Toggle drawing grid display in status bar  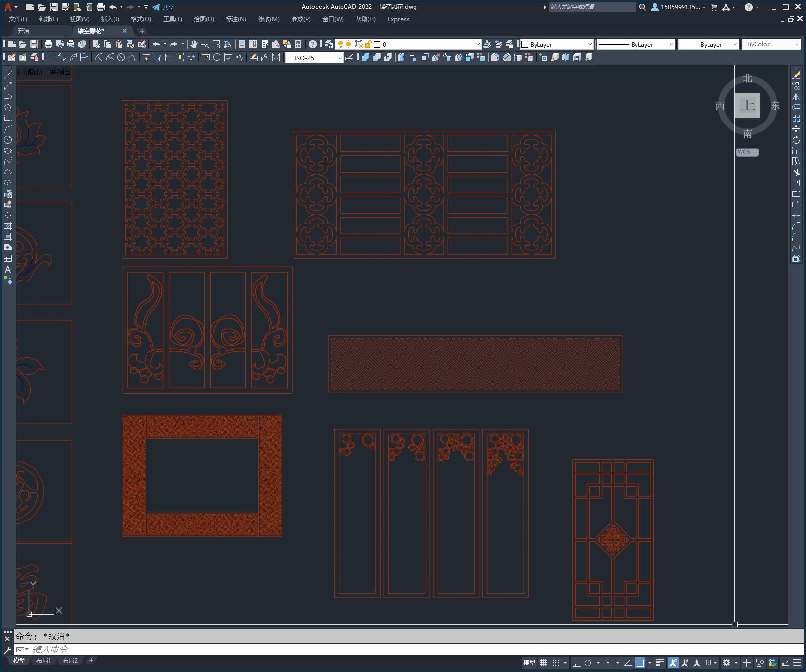tap(543, 663)
